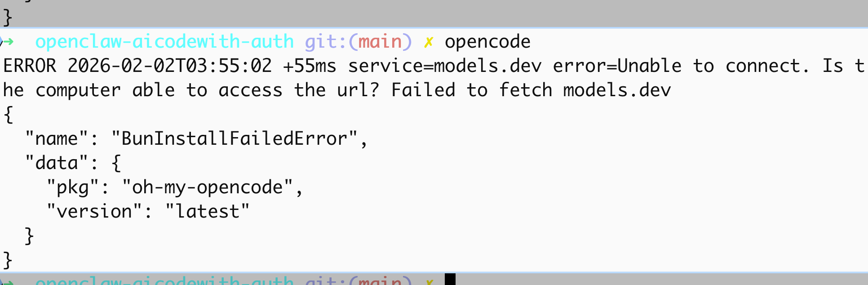Click the black terminal cursor block

(x=450, y=280)
